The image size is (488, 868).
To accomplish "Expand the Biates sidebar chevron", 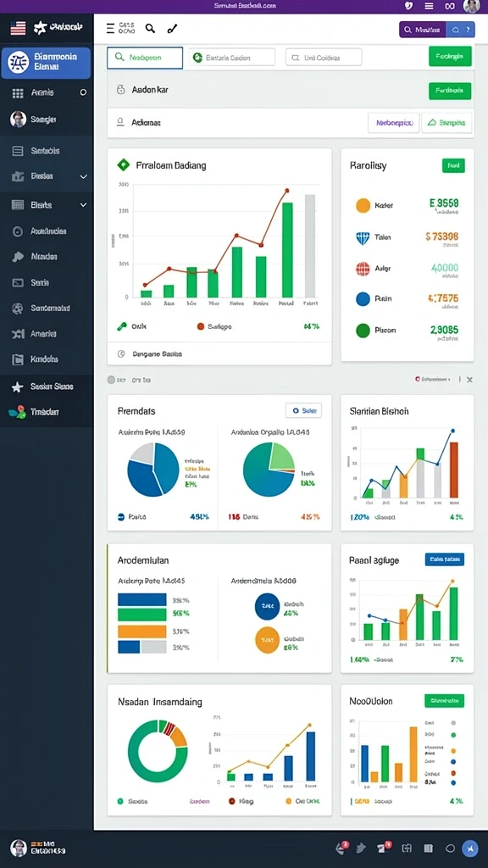I will [84, 176].
